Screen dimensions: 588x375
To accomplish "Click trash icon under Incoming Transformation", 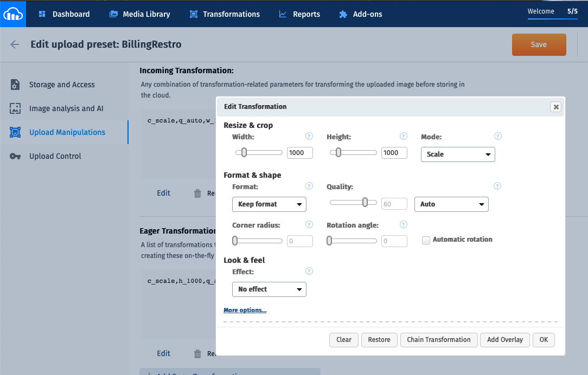I will tap(197, 193).
